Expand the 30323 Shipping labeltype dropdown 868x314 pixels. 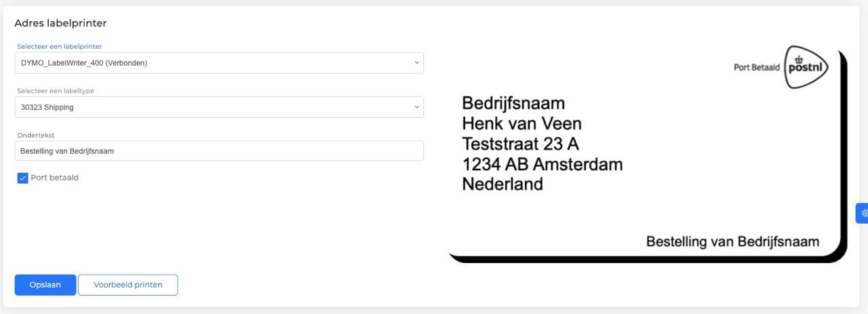219,107
